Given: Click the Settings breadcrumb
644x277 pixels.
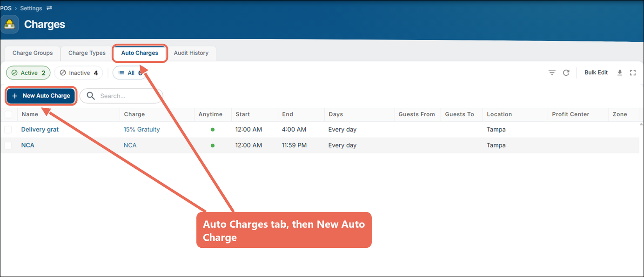Looking at the screenshot, I should 31,8.
